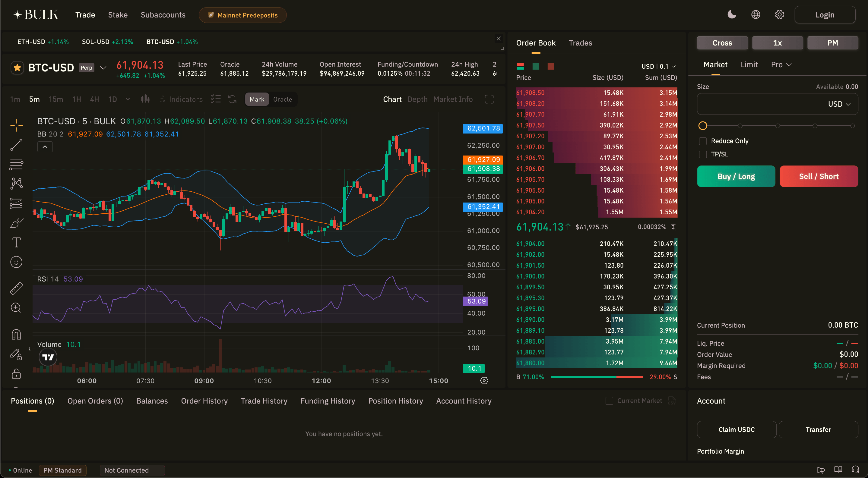Set size slider to the maximum stop
Screen dimensions: 868x478
[852, 126]
